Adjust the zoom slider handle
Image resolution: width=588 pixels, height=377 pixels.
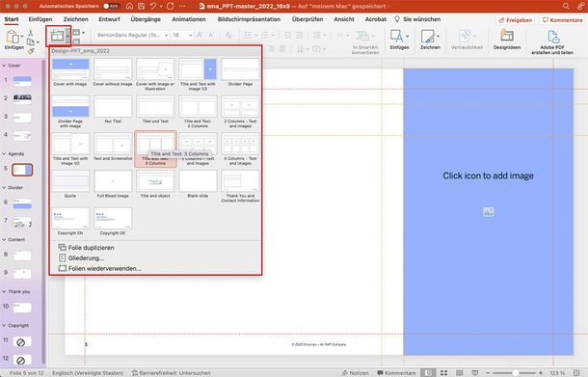pyautogui.click(x=516, y=372)
